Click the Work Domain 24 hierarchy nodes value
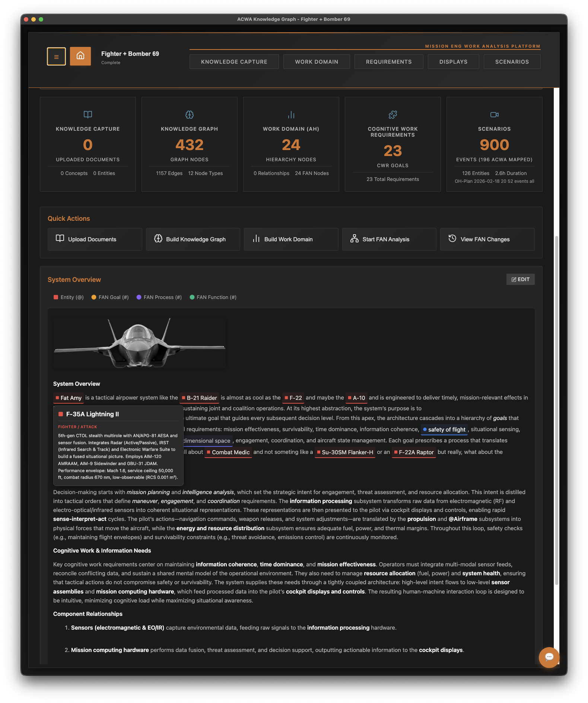The image size is (588, 703). [291, 145]
